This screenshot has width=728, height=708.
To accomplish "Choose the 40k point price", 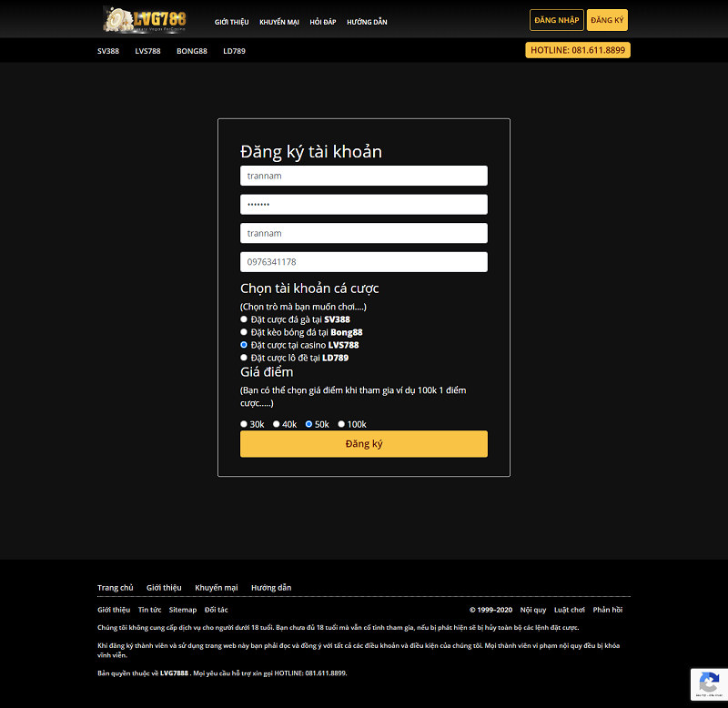I will tap(277, 424).
